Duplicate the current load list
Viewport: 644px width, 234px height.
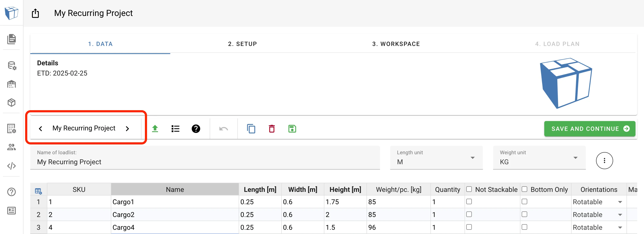(x=251, y=129)
